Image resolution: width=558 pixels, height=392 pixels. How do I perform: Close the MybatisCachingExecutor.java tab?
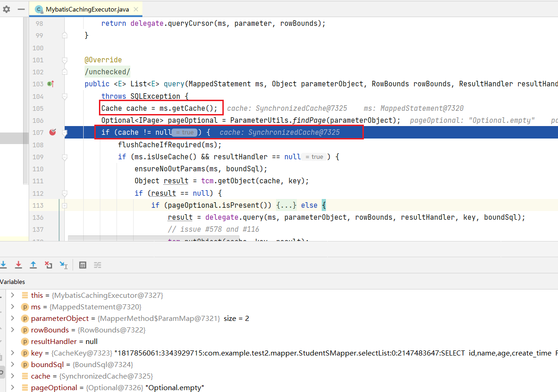tap(135, 9)
